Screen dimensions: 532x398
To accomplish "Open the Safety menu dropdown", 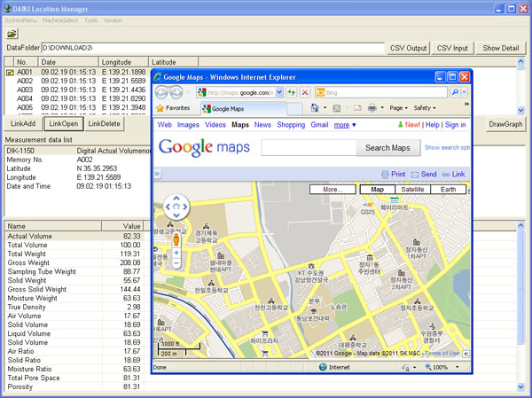I will 425,108.
